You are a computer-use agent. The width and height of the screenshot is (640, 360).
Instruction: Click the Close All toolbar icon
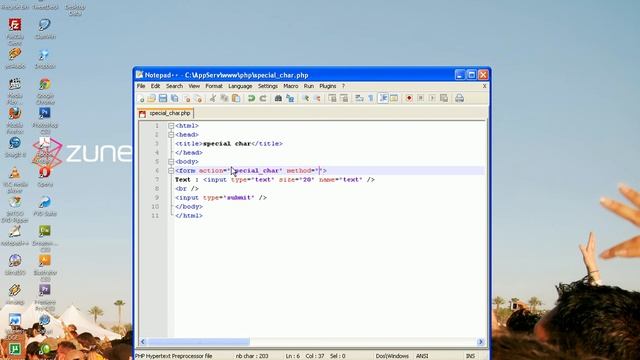pos(198,98)
